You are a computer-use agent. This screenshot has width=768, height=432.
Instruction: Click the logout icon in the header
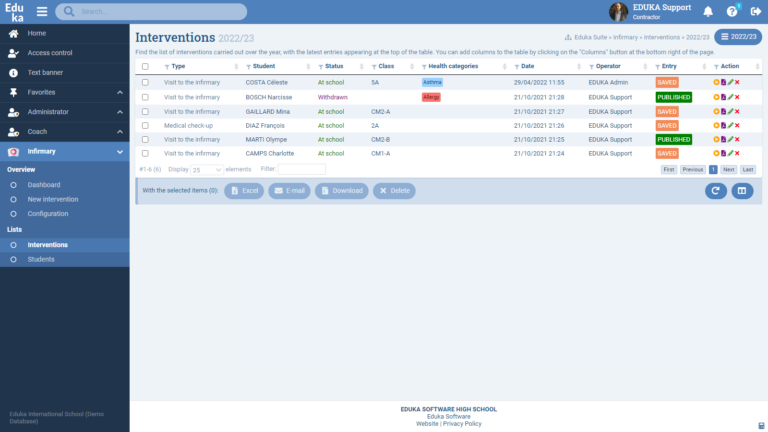[x=756, y=12]
